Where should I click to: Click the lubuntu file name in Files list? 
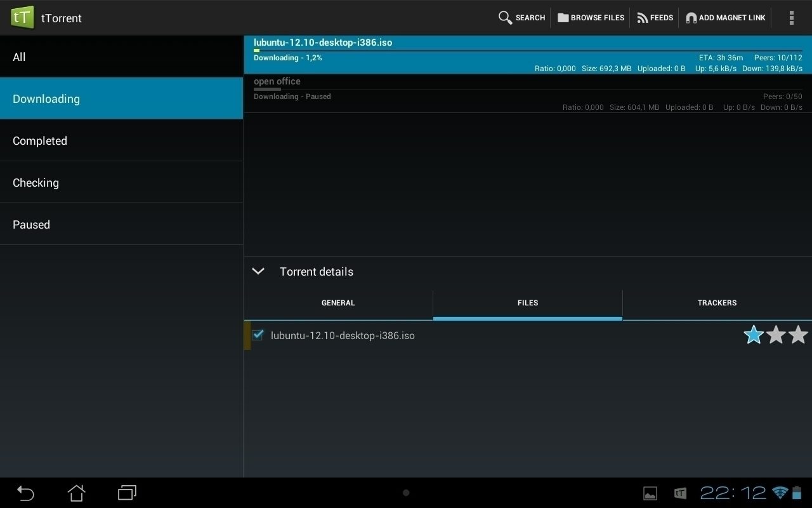[x=343, y=335]
